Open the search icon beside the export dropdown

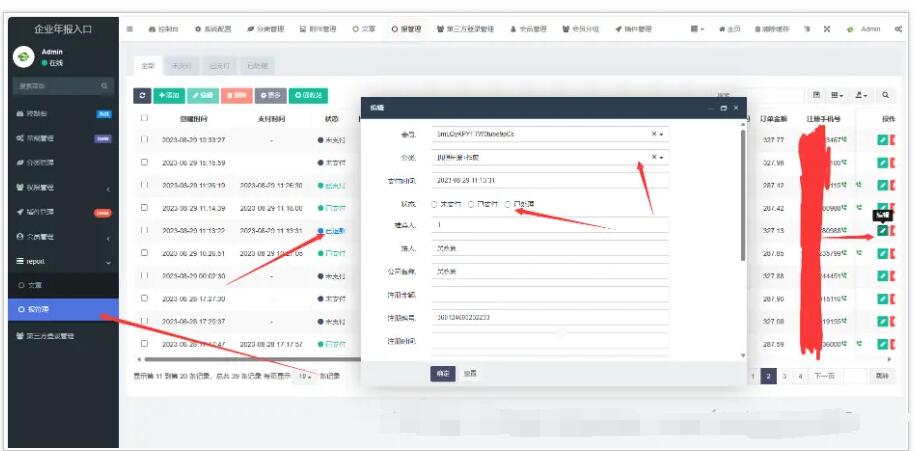click(x=886, y=95)
